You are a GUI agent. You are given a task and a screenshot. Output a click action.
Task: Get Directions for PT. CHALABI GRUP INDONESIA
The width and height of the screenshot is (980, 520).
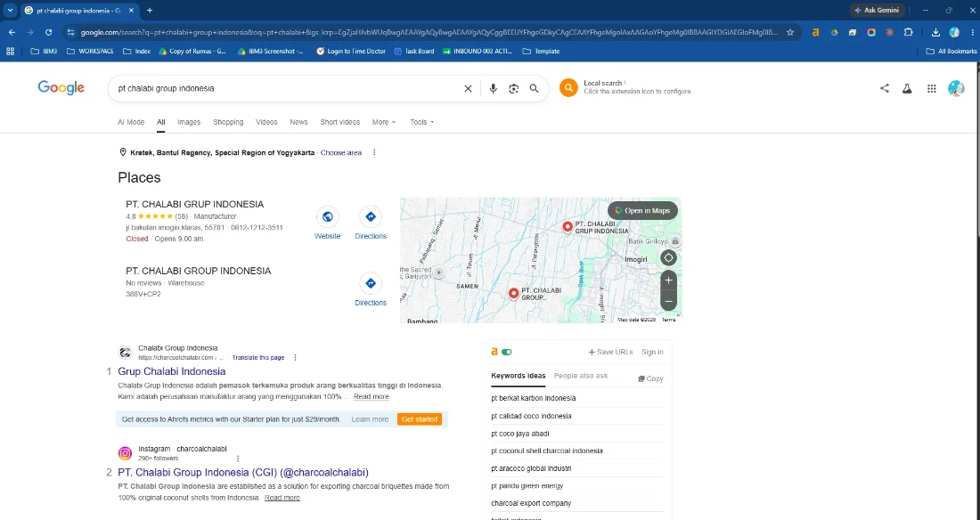(371, 217)
